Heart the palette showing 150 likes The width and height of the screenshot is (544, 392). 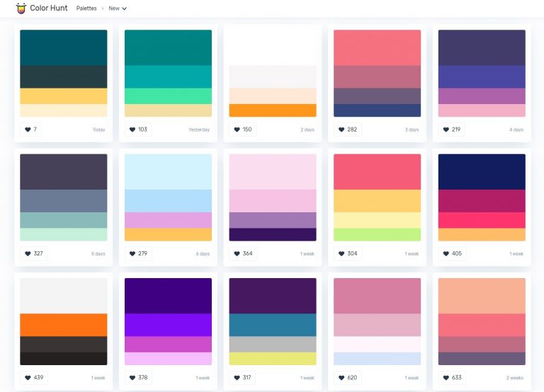point(237,129)
